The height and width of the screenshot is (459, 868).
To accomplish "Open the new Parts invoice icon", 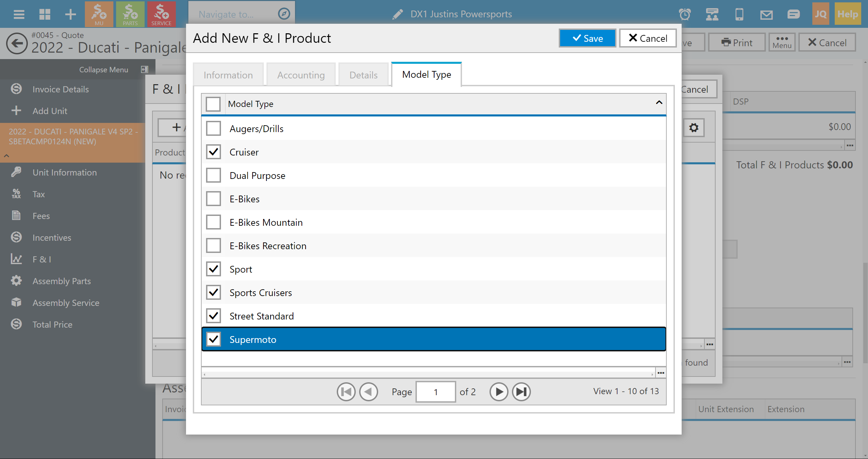I will point(130,14).
